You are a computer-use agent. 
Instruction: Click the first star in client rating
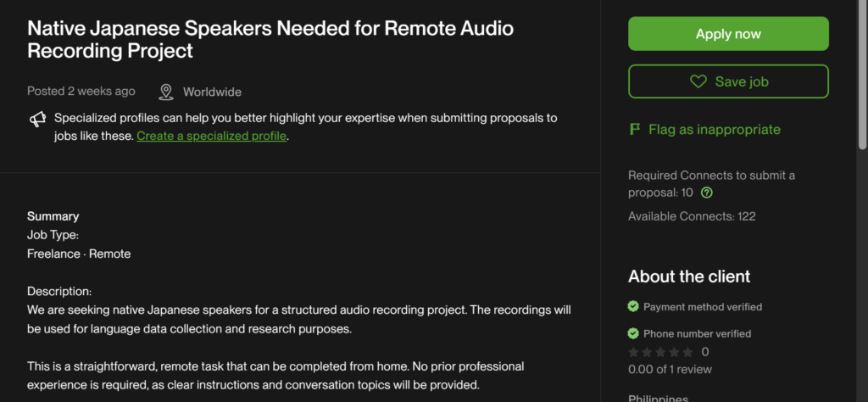click(x=633, y=351)
